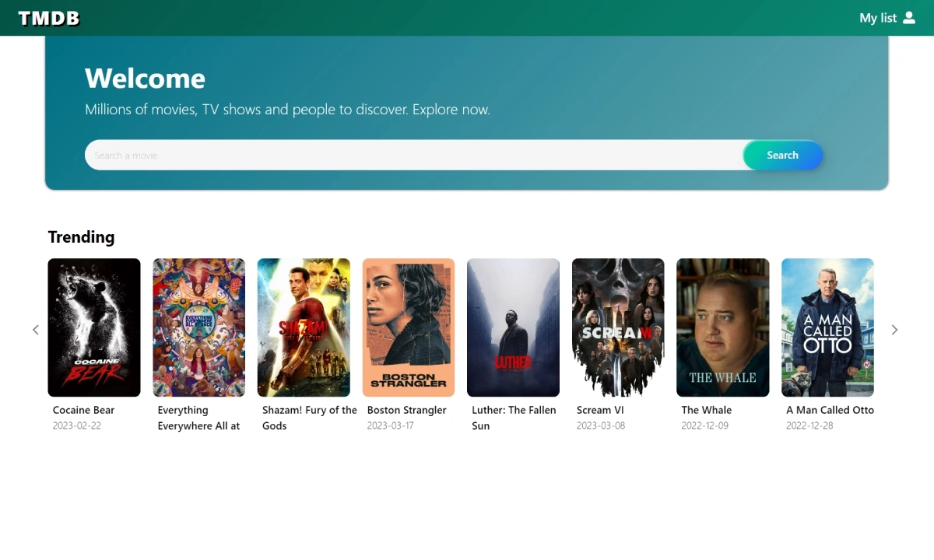
Task: Select The Whale movie poster
Action: tap(722, 327)
